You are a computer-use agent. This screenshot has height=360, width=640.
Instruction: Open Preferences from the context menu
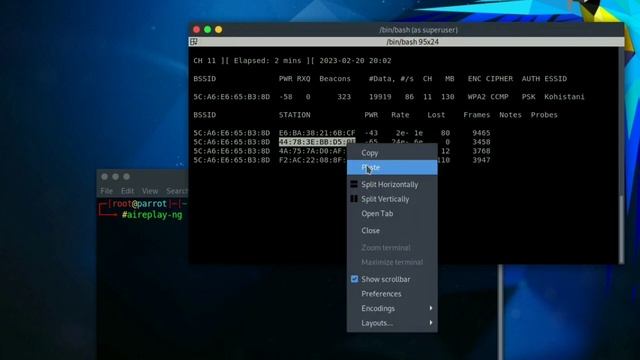point(392,294)
